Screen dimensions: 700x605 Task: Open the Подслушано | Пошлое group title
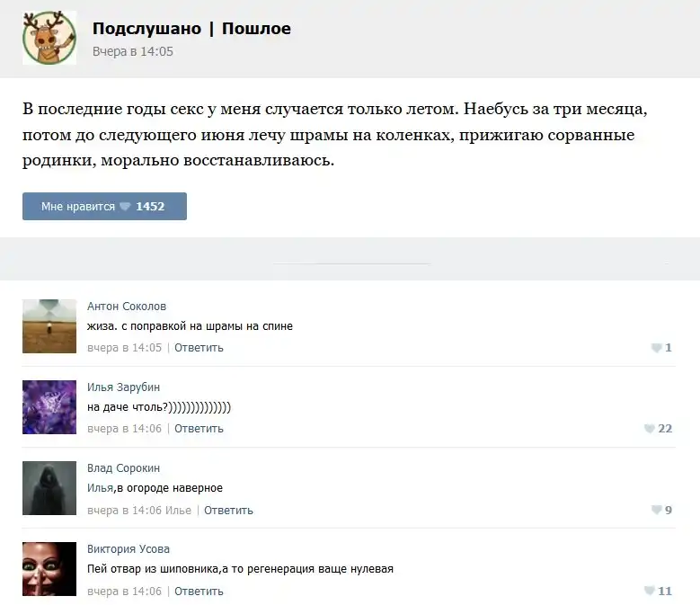[191, 29]
